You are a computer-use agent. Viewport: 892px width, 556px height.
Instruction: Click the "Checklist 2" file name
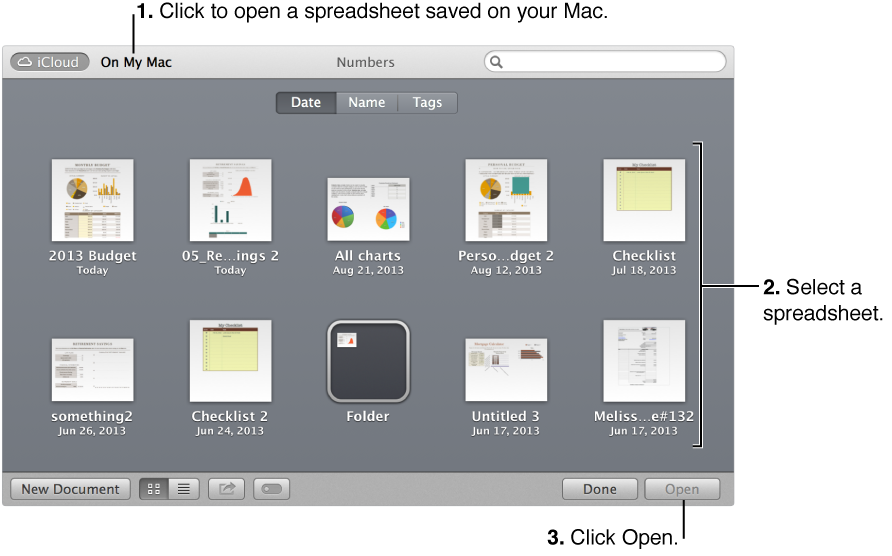230,416
